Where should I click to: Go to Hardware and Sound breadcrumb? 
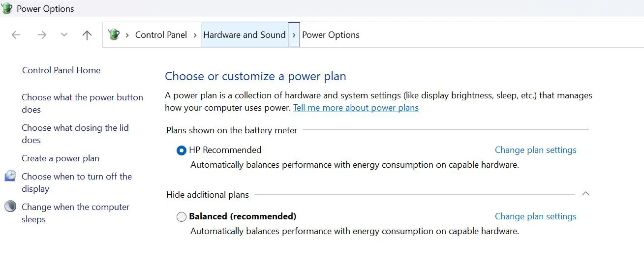coord(244,35)
